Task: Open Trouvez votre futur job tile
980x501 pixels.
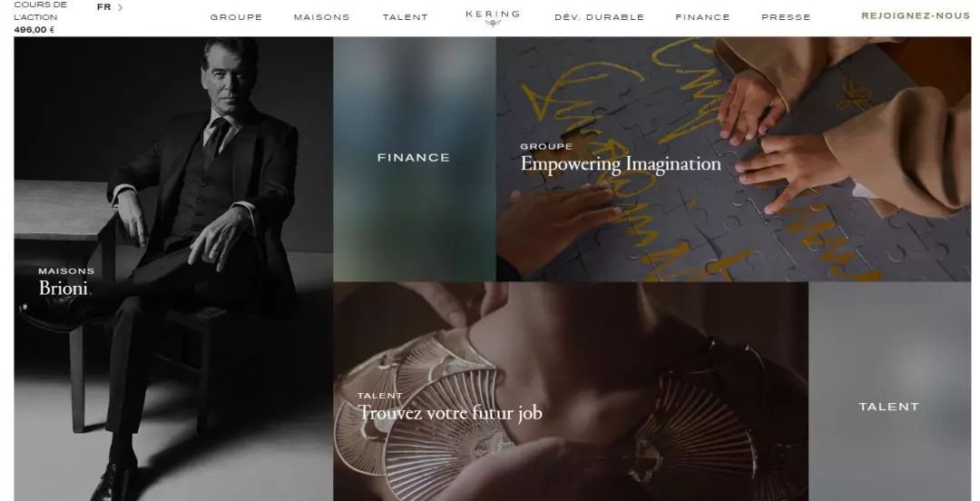Action: click(571, 391)
